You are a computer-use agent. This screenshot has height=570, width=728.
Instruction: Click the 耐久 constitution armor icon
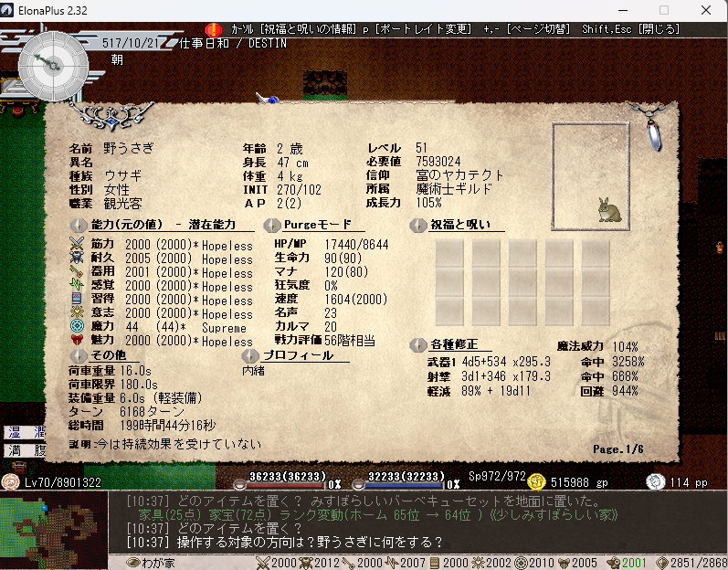tap(77, 258)
